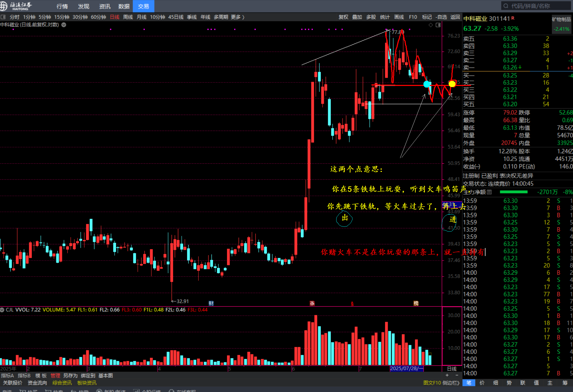Click the 多股 multi-stock button
Viewport: 573px width, 392px height.
point(371,17)
